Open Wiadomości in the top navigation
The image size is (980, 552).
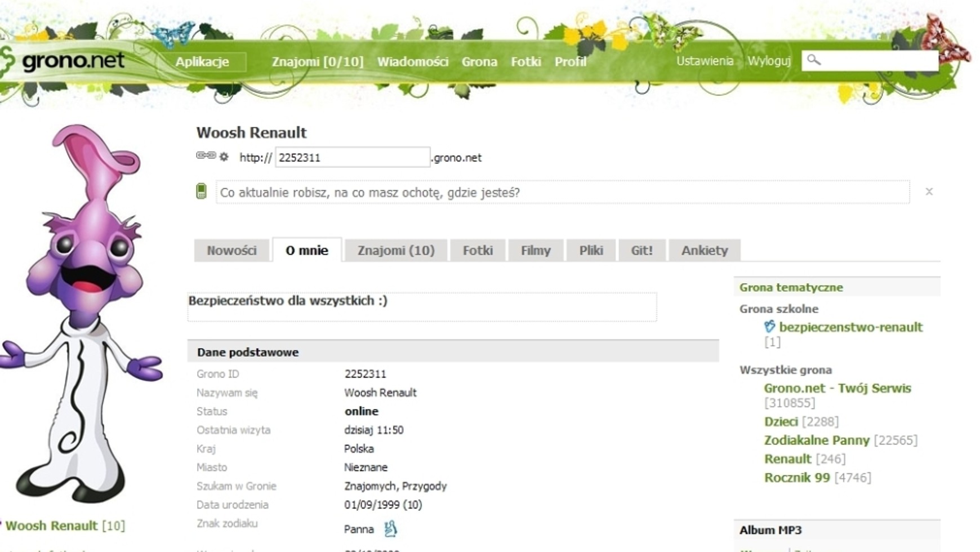412,62
